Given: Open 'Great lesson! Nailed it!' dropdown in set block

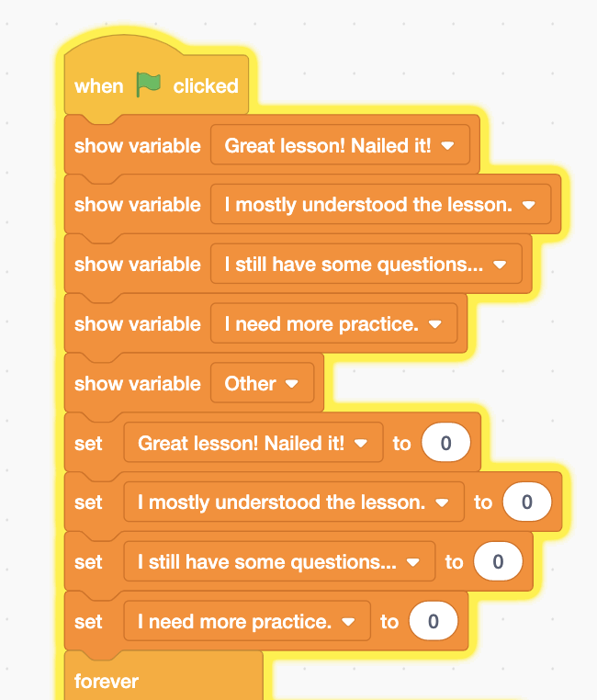Looking at the screenshot, I should pyautogui.click(x=362, y=444).
